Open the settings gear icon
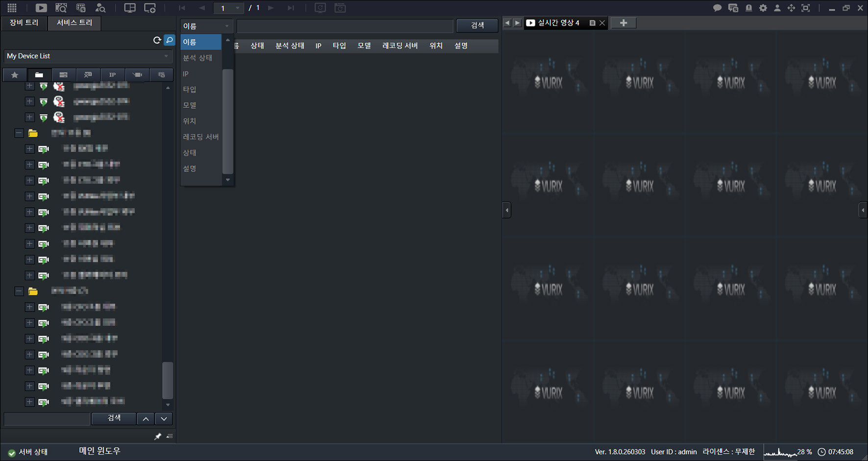The width and height of the screenshot is (868, 461). tap(763, 8)
